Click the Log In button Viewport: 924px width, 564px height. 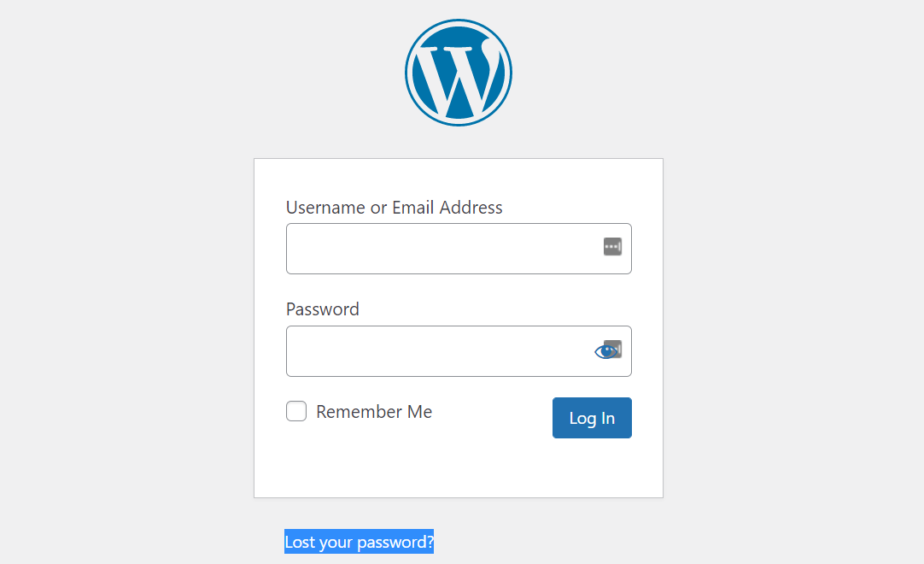(592, 418)
